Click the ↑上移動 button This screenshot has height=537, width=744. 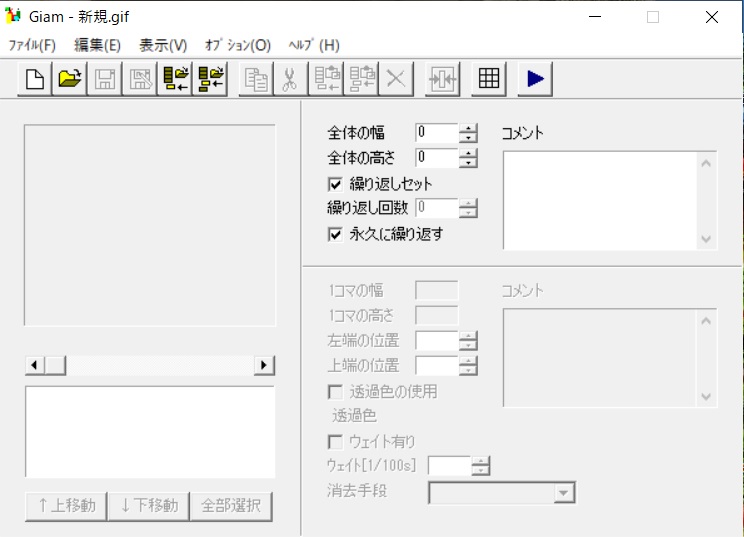pyautogui.click(x=66, y=506)
